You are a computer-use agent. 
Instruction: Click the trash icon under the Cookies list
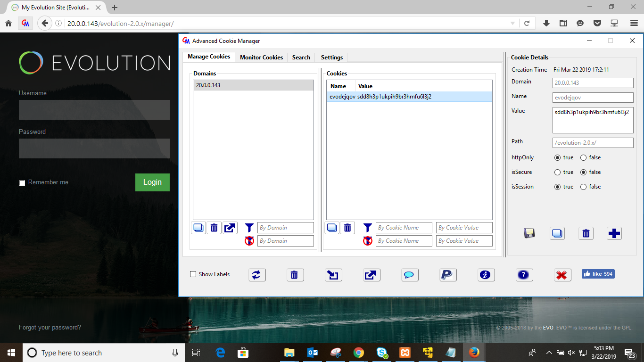pos(347,228)
